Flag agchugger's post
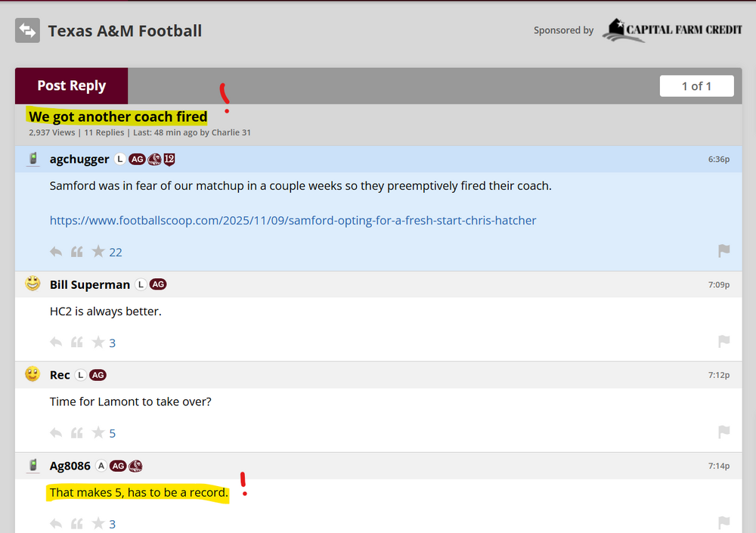 tap(723, 251)
